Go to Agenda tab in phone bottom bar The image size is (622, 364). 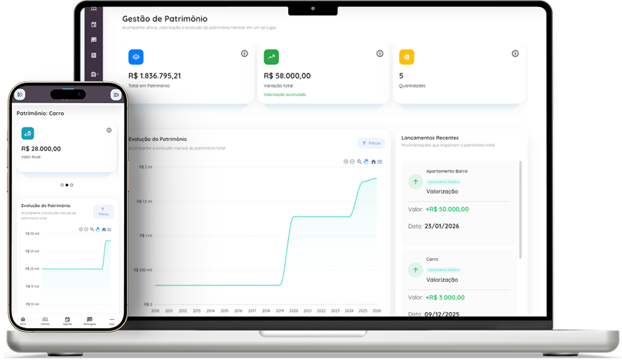pos(67,321)
